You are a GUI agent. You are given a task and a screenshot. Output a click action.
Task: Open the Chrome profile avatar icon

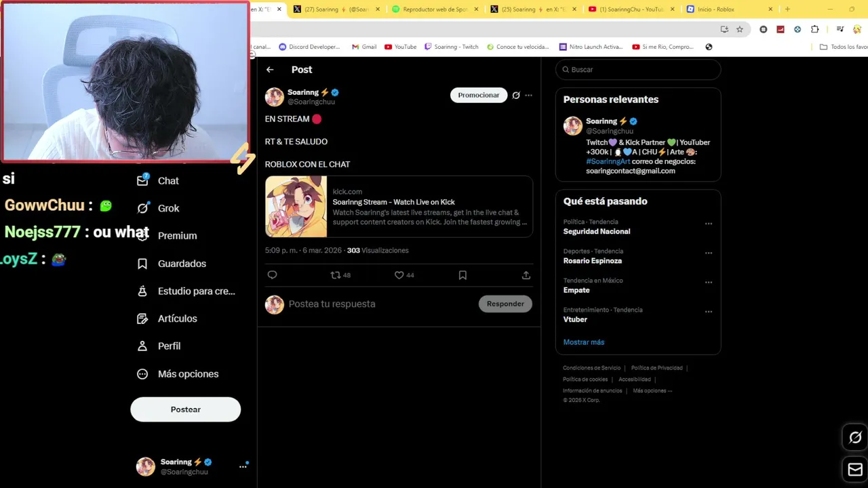858,29
